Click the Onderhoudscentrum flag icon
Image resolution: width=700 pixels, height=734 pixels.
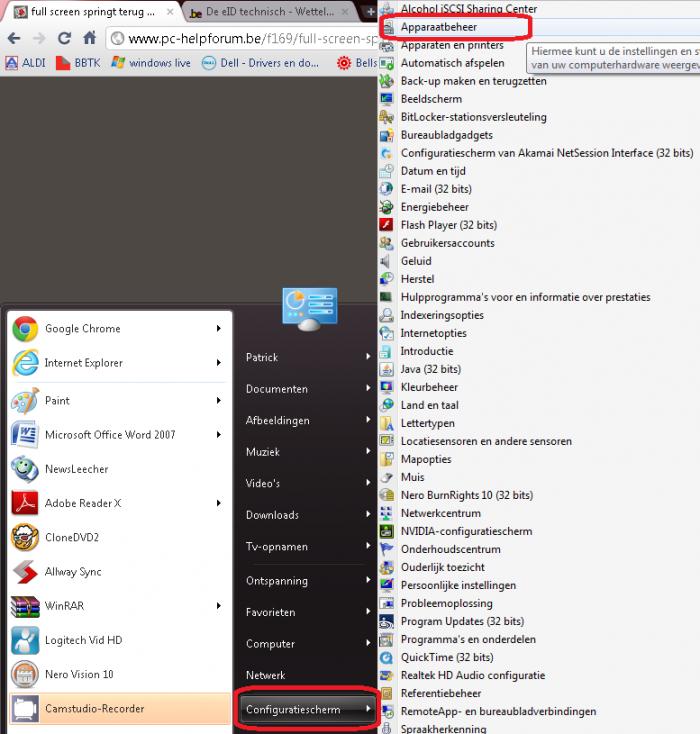[386, 549]
